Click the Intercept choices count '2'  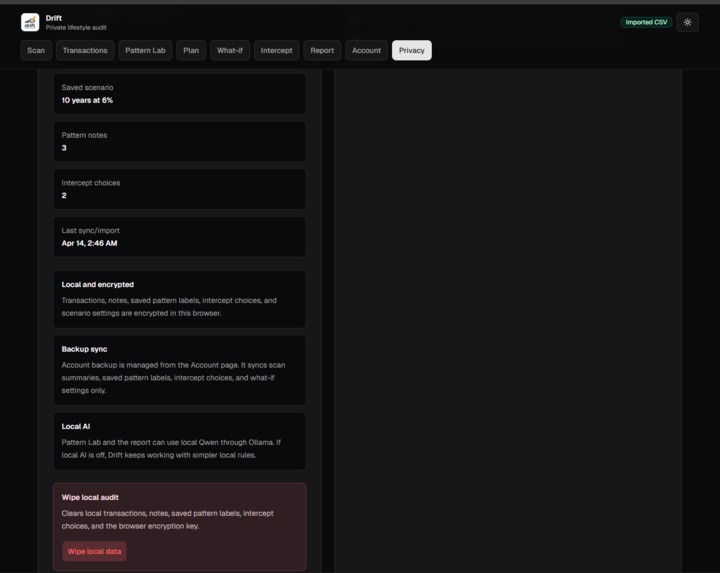click(x=64, y=196)
